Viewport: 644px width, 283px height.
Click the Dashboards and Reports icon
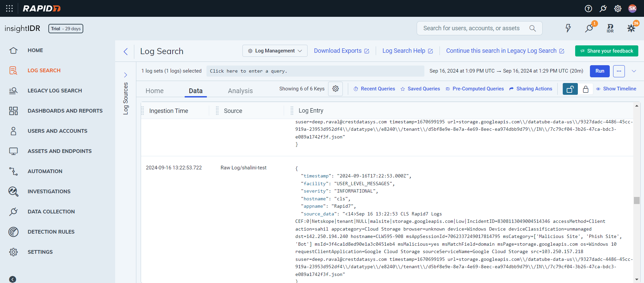[x=13, y=111]
